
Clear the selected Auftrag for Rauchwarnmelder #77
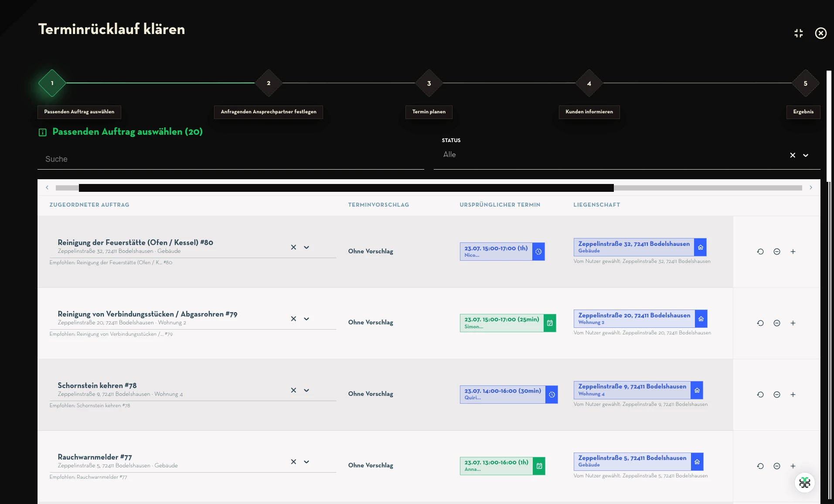[293, 462]
